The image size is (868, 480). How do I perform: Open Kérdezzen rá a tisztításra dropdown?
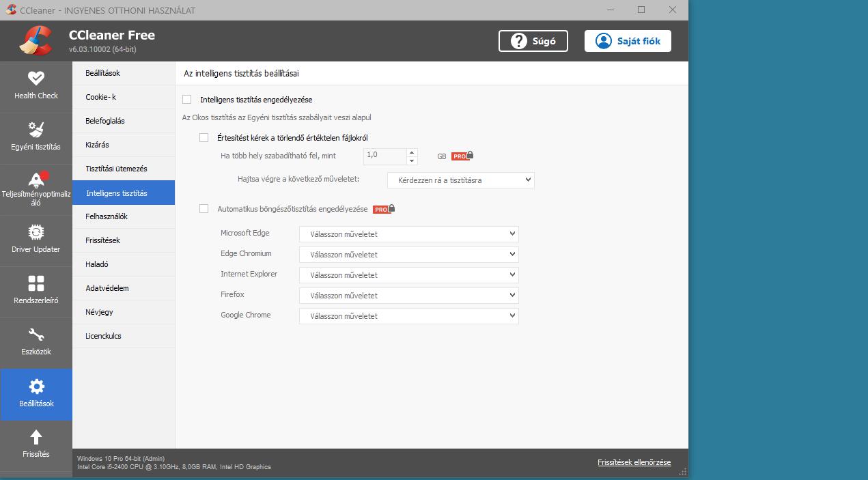point(460,180)
